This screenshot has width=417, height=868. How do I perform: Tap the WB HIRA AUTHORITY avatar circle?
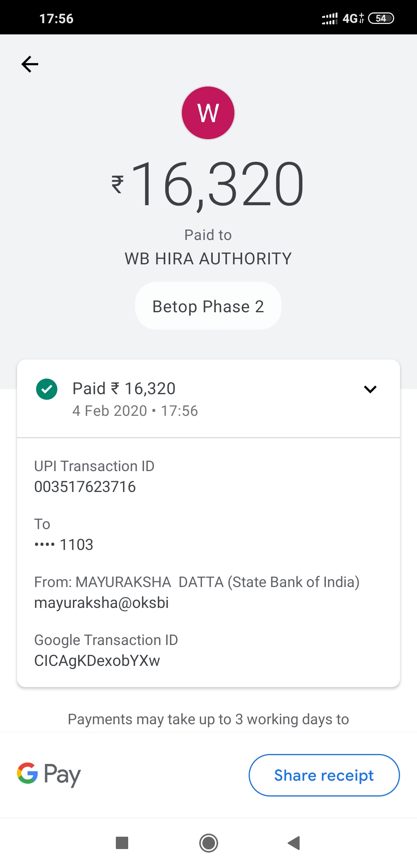[208, 112]
